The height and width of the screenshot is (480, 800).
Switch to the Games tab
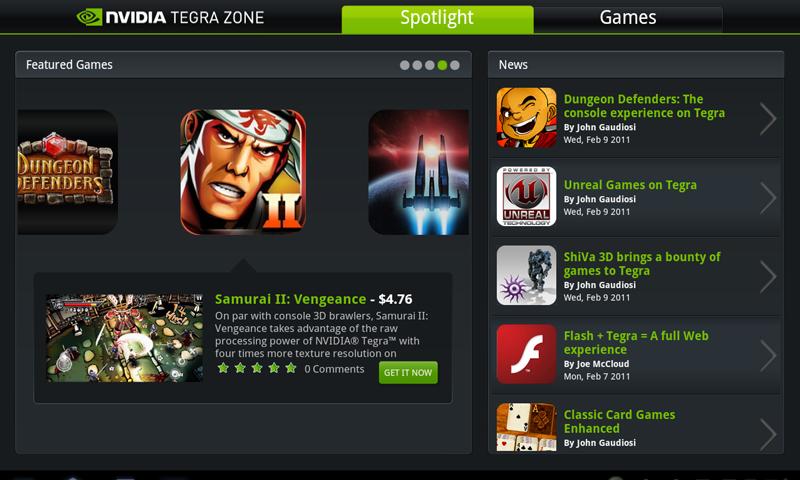tap(628, 19)
